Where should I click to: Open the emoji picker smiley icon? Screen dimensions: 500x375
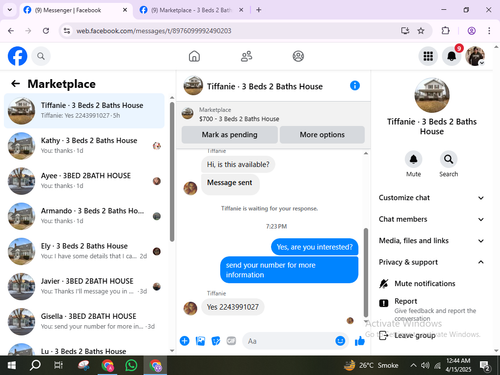point(340,341)
